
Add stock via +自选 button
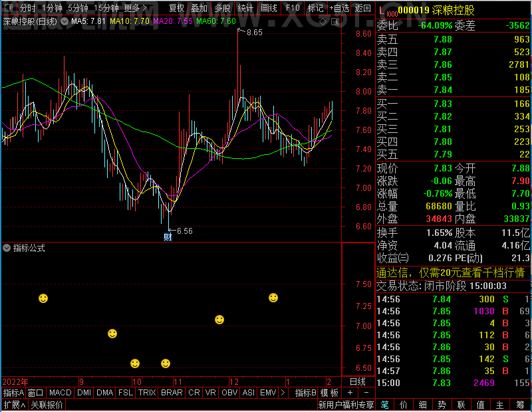coord(339,8)
